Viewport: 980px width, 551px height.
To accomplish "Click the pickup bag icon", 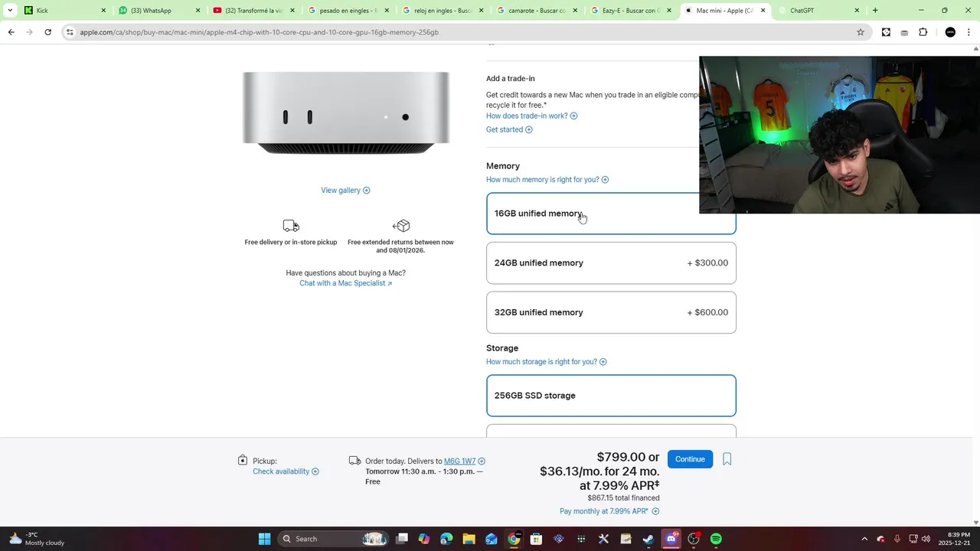I will click(243, 460).
